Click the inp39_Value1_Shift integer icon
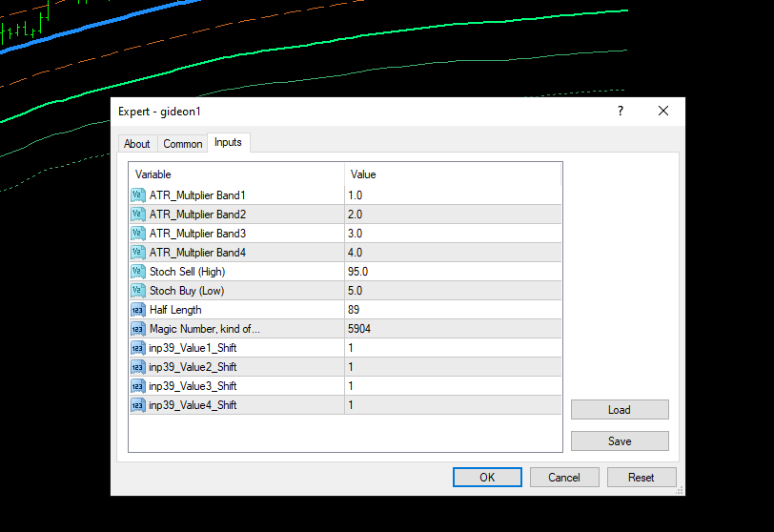The height and width of the screenshot is (532, 774). (137, 348)
